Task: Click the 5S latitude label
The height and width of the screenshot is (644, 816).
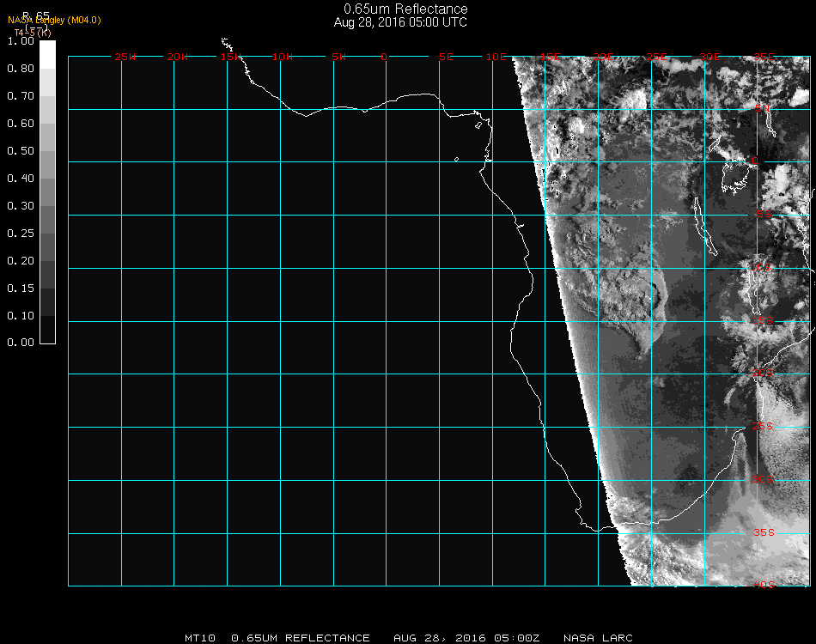Action: 764,215
